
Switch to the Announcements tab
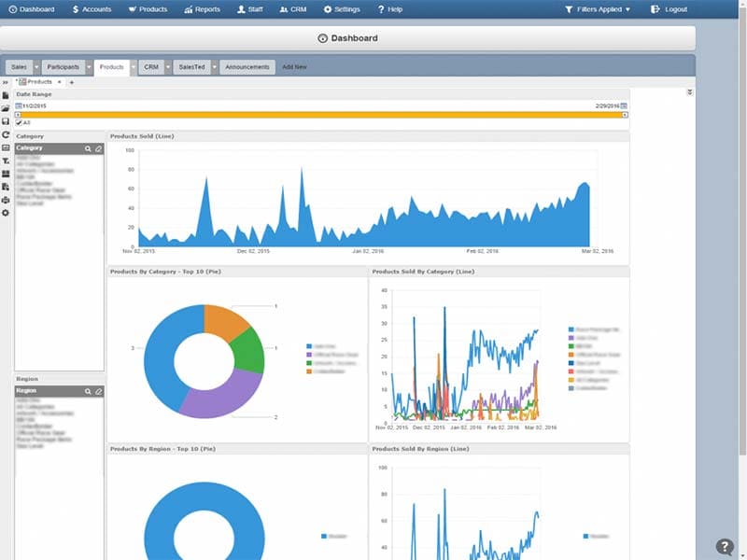(248, 67)
